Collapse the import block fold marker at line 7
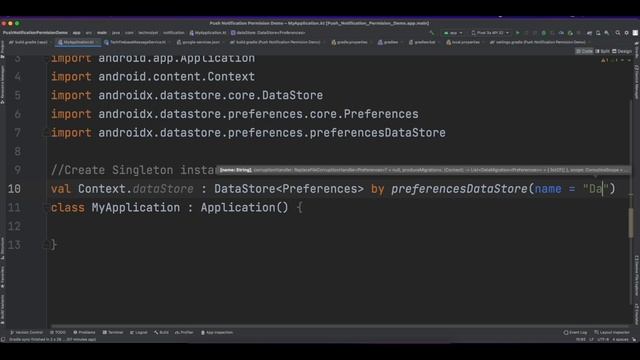The height and width of the screenshot is (360, 640). coord(45,133)
